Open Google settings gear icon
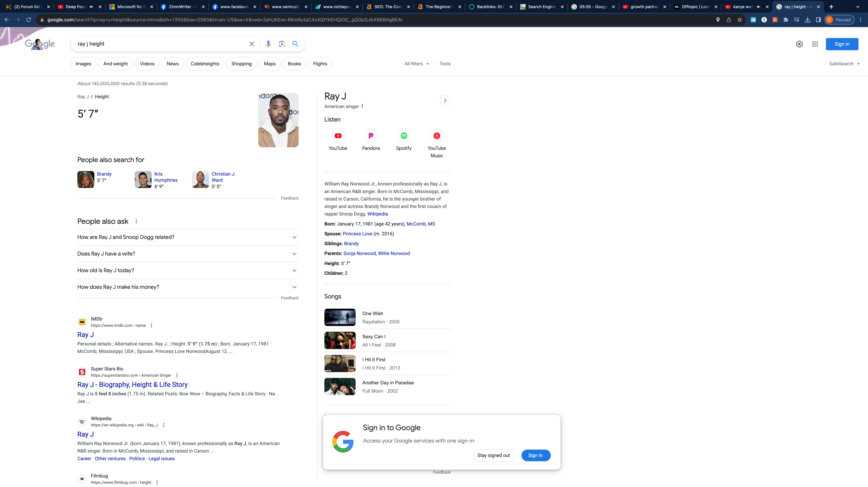Image resolution: width=868 pixels, height=487 pixels. click(799, 44)
